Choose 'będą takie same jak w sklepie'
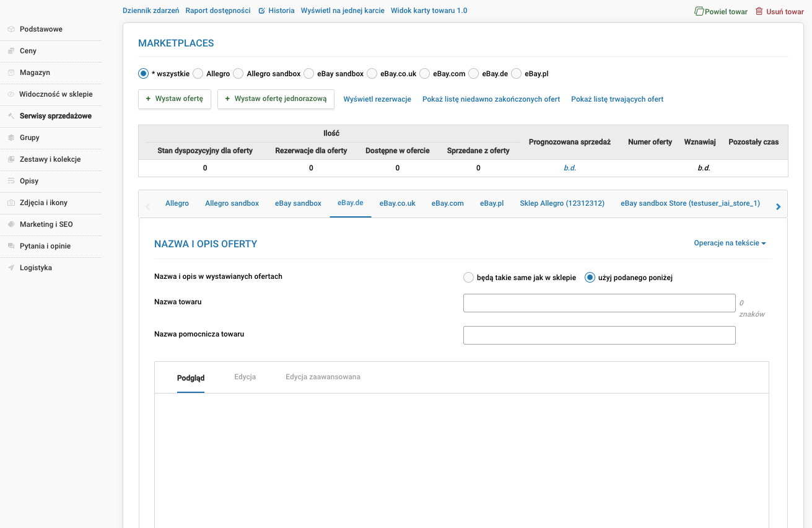The image size is (812, 528). [469, 278]
